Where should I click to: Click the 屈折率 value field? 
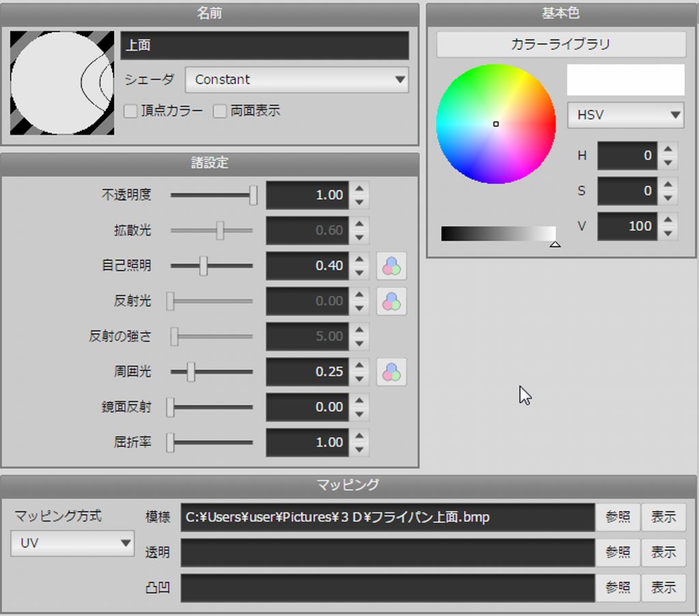click(308, 443)
